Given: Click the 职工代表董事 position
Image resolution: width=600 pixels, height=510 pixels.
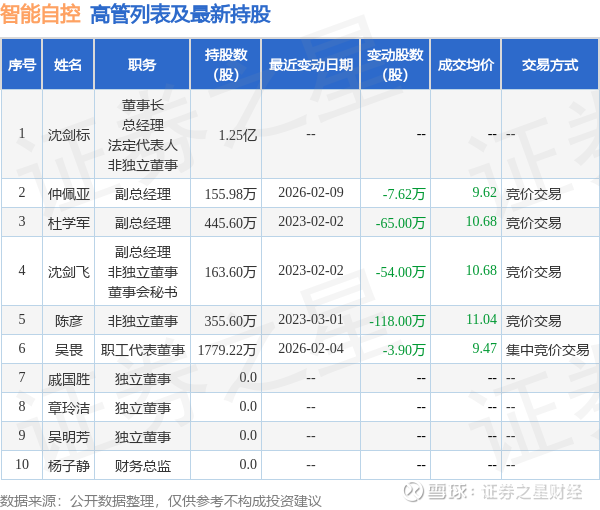Looking at the screenshot, I should tap(142, 350).
